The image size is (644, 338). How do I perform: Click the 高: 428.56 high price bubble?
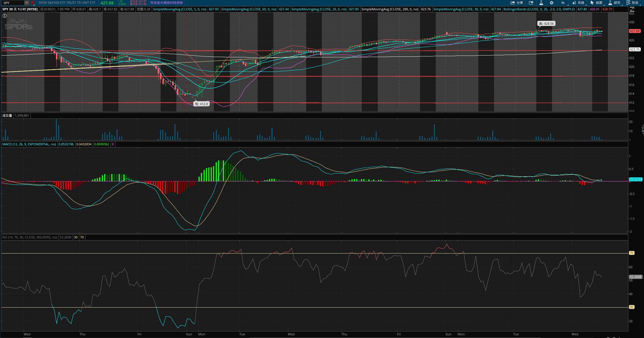click(546, 24)
